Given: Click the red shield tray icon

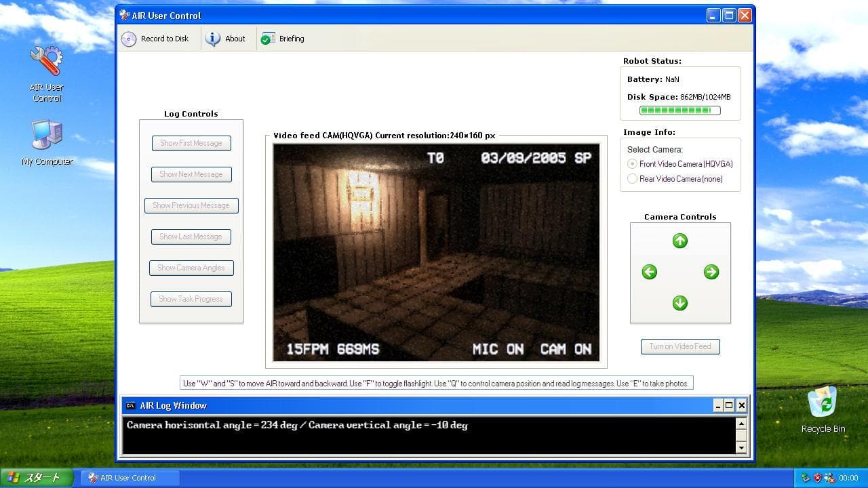Looking at the screenshot, I should point(817,478).
